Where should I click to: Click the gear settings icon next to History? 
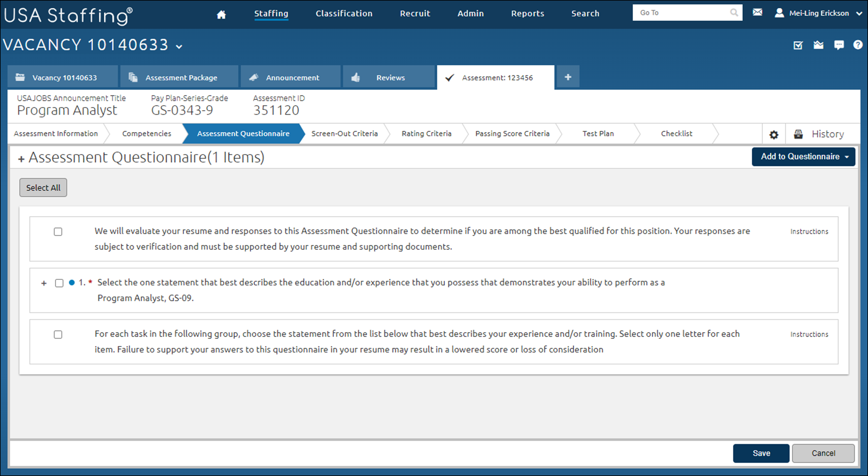(774, 134)
